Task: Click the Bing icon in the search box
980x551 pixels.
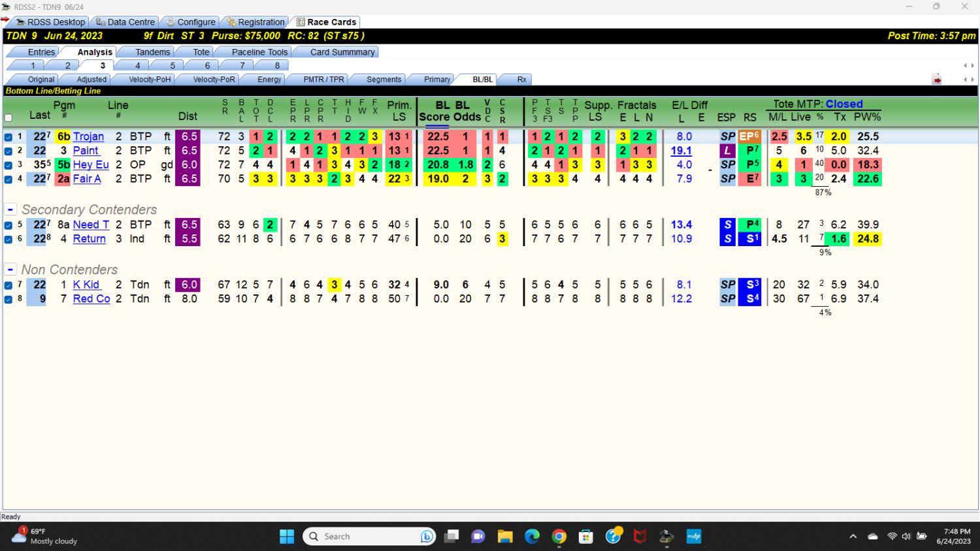Action: click(x=427, y=537)
